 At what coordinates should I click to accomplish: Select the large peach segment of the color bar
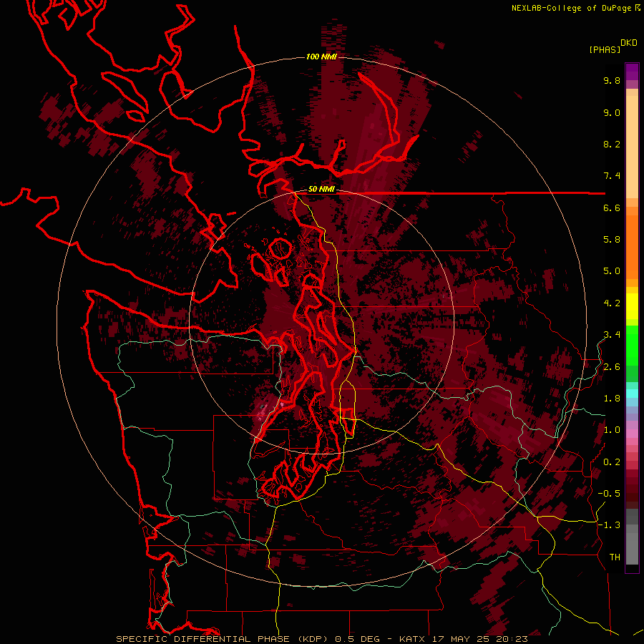(632, 147)
